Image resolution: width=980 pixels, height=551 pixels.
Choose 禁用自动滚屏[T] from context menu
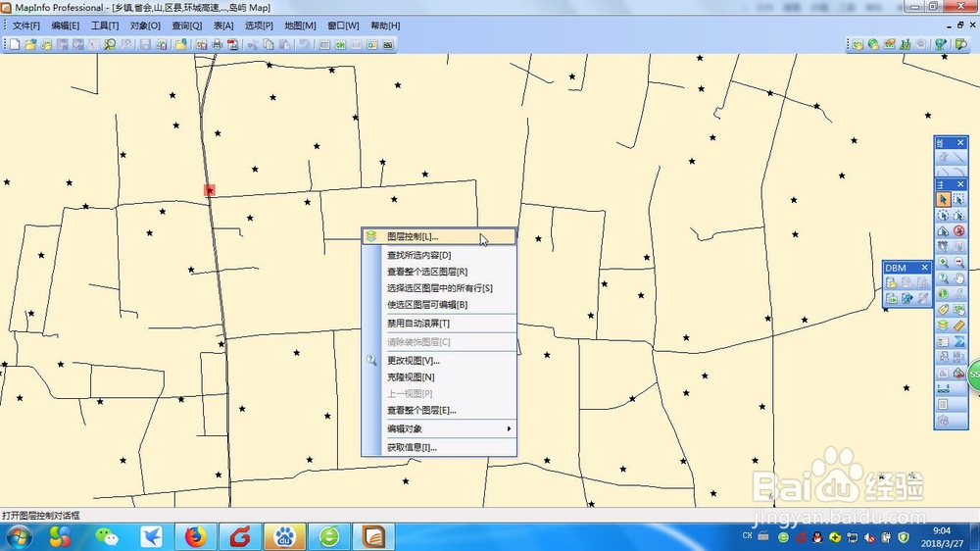click(439, 324)
